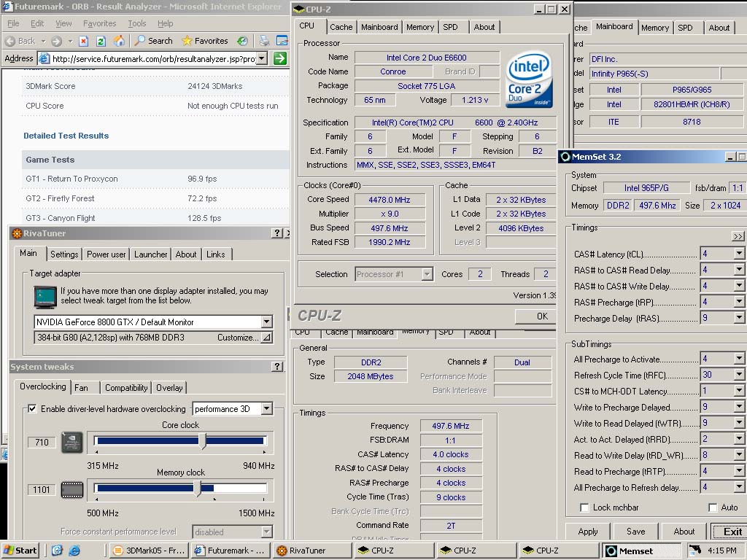Image resolution: width=747 pixels, height=560 pixels.
Task: Click the History icon in IE toolbar
Action: pos(242,41)
